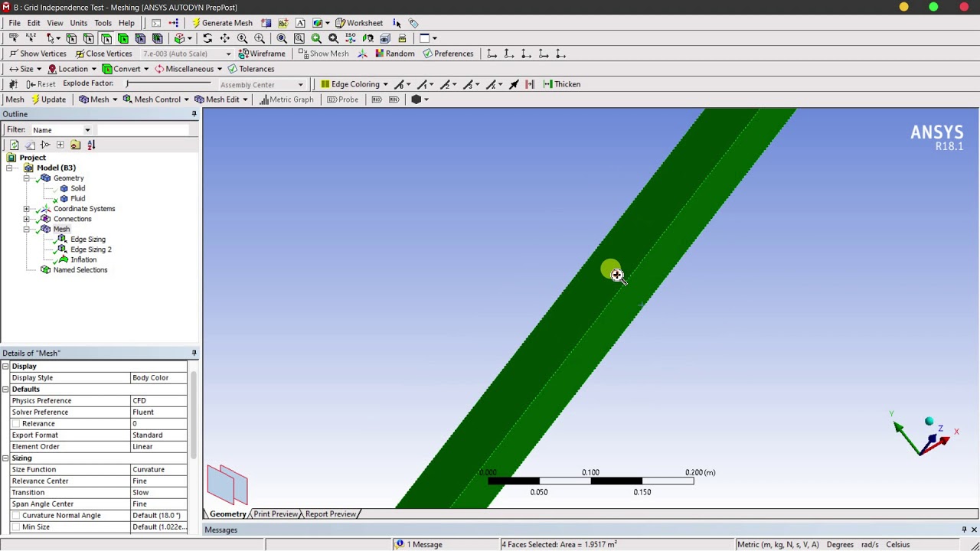Select Named Selections in the outline
Viewport: 980px width, 551px height.
(x=80, y=270)
